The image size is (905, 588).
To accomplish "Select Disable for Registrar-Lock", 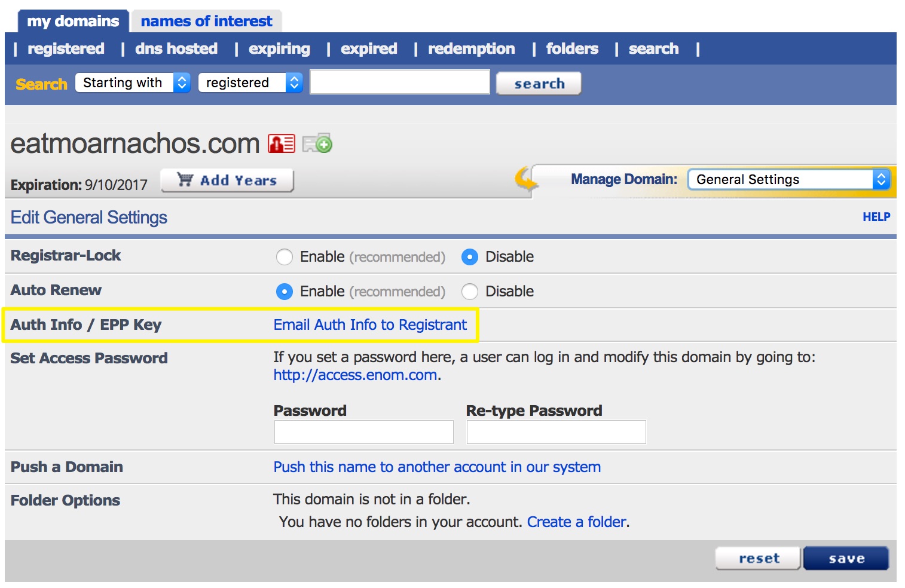I will [470, 257].
